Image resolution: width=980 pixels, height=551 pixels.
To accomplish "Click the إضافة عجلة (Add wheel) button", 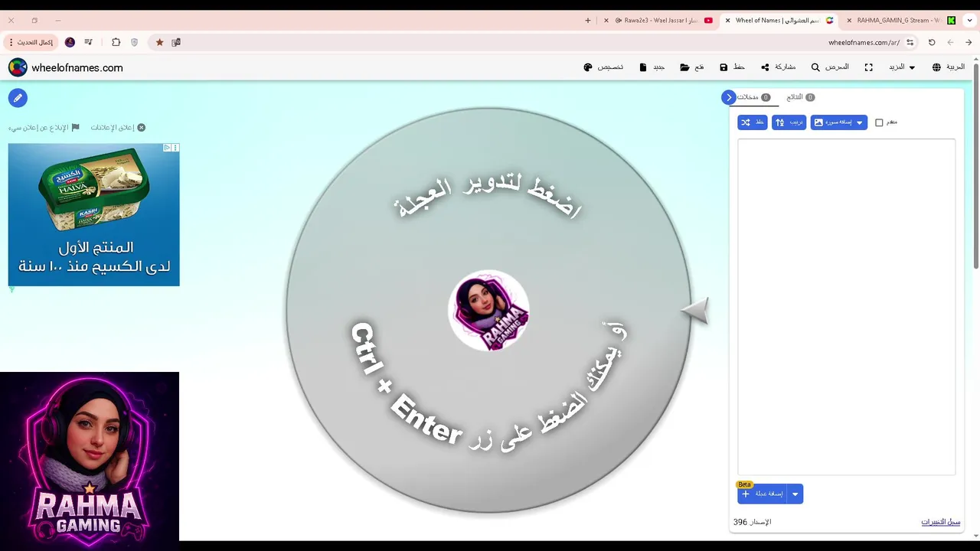I will (762, 494).
